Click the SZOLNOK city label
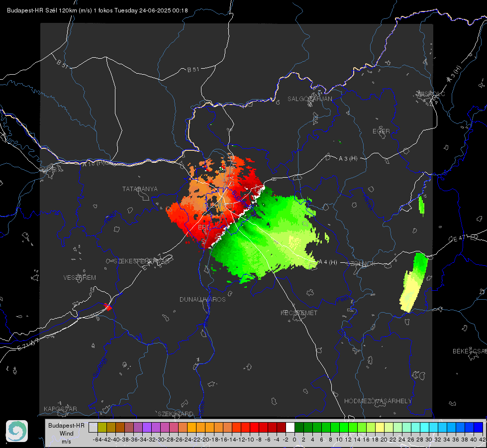This screenshot has width=487, height=448. (x=362, y=264)
